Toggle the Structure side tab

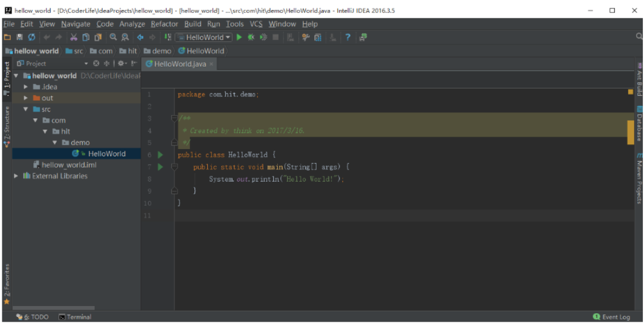[7, 127]
